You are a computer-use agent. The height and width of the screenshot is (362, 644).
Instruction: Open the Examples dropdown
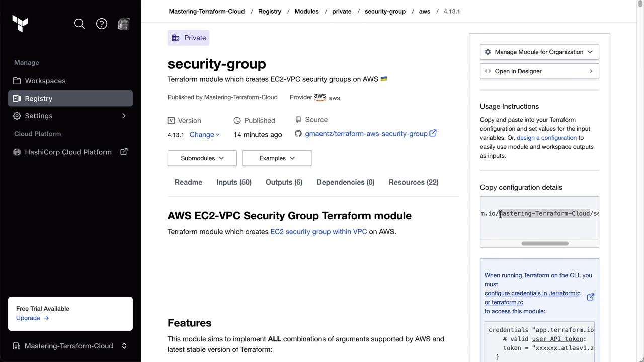click(x=277, y=158)
